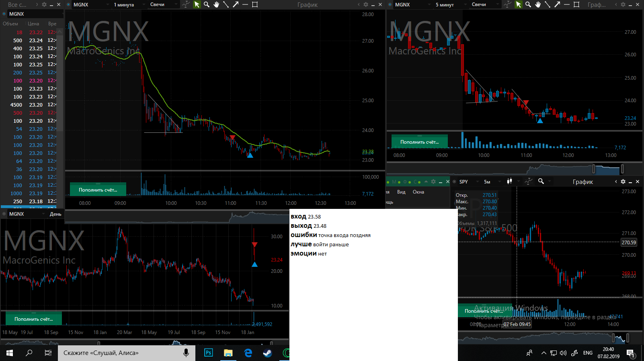
Task: Open settings gear of the Все с... panel
Action: 44,4
